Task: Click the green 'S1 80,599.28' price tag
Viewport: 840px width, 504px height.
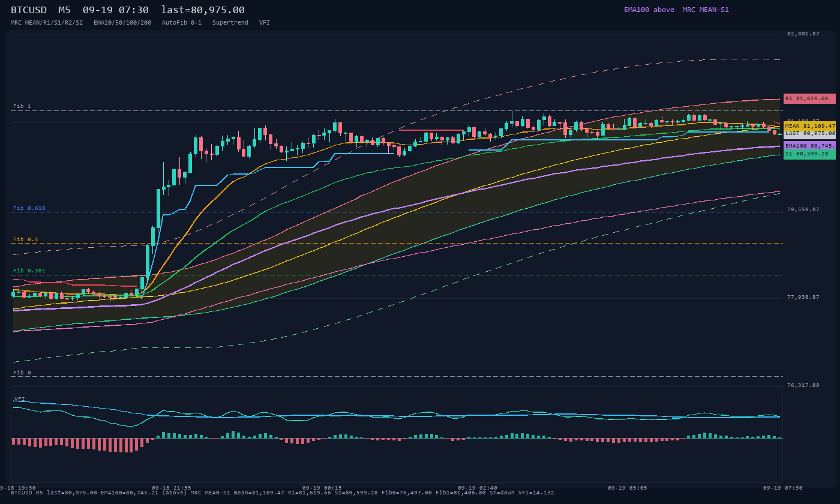Action: (x=809, y=154)
